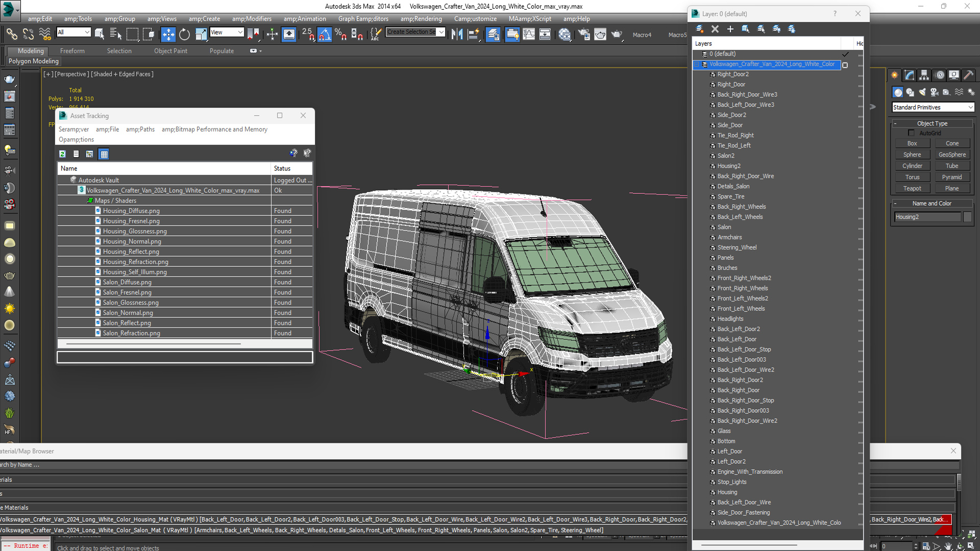
Task: Click the Housing2 object name field
Action: 927,217
